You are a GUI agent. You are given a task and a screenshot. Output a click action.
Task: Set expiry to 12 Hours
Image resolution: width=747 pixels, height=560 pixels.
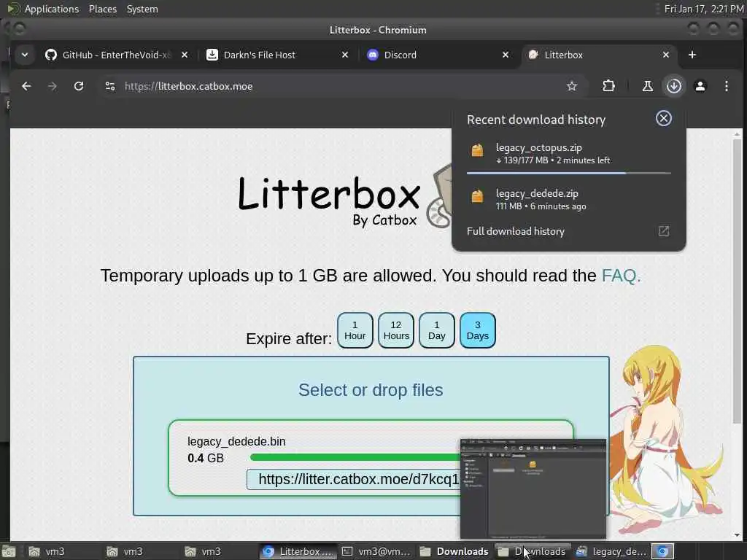click(x=396, y=330)
